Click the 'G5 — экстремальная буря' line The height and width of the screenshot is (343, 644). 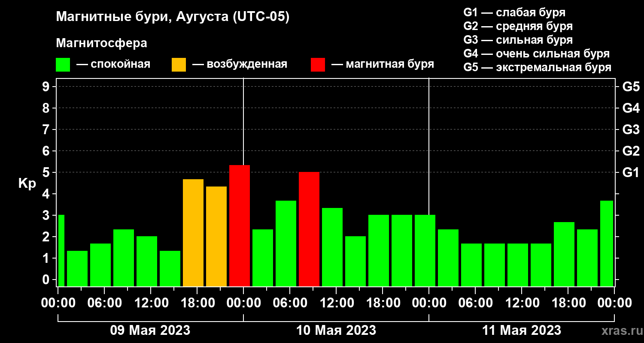tap(537, 67)
